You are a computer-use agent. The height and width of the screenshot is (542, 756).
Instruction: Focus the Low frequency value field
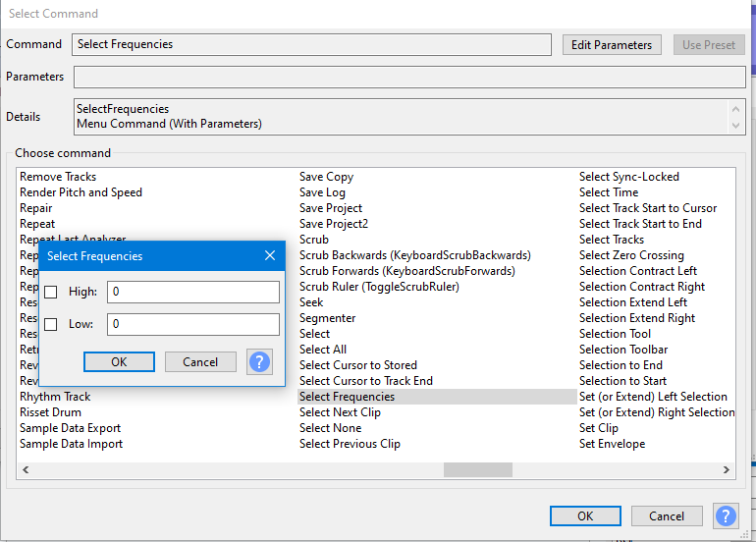[192, 324]
